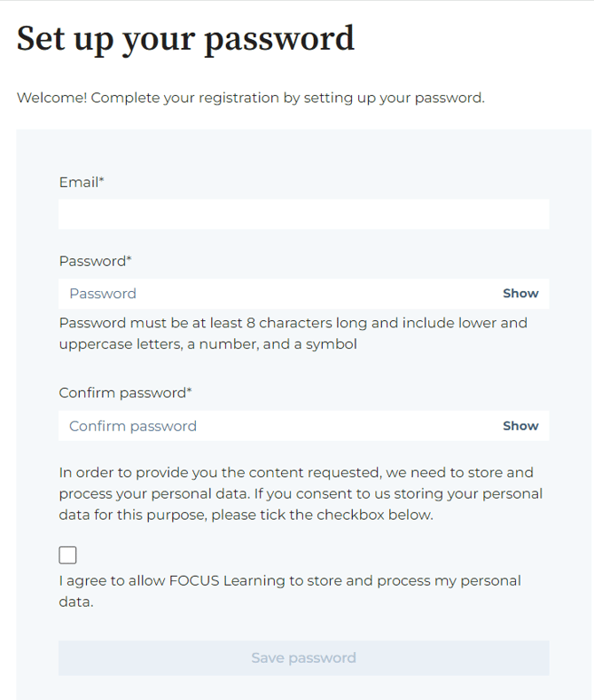Click the "Email" field label
This screenshot has height=700, width=594.
click(x=79, y=182)
